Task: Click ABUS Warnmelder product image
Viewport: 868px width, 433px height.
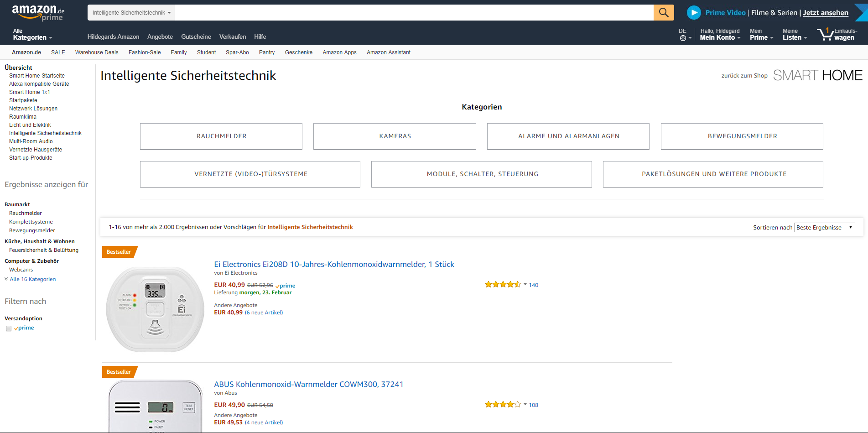Action: point(155,406)
